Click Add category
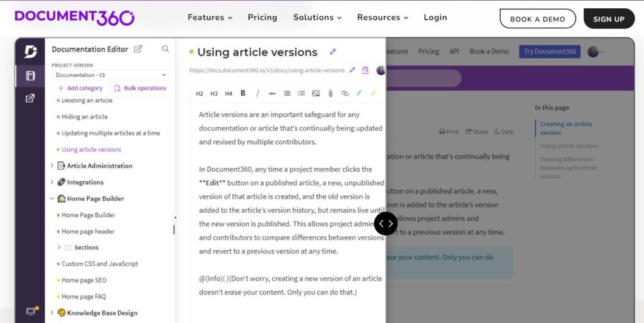644x323 pixels. [x=80, y=88]
